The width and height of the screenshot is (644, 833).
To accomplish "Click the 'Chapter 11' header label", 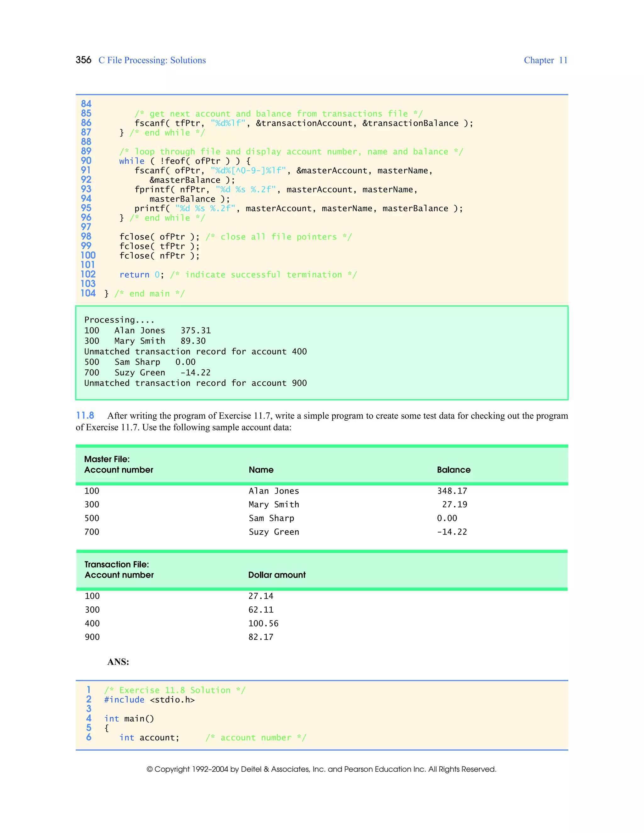I will [545, 60].
